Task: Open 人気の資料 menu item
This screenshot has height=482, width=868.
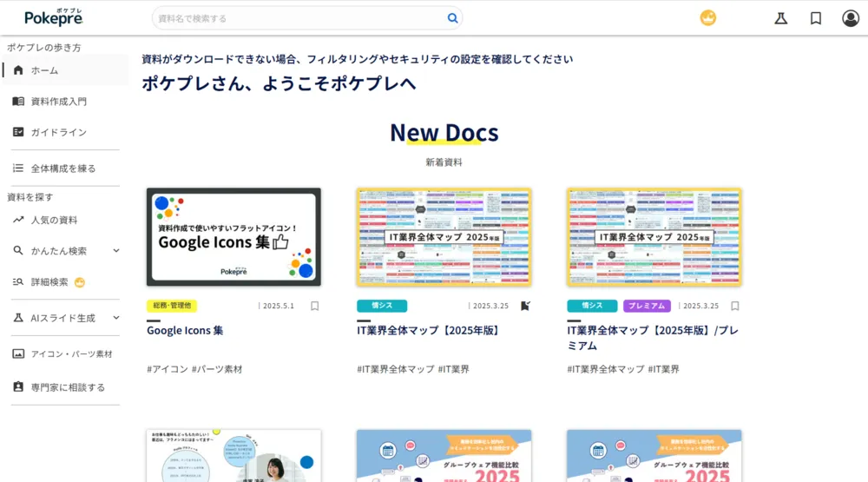Action: pos(65,220)
